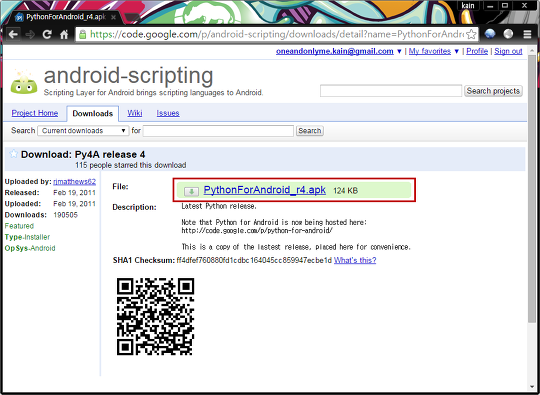The height and width of the screenshot is (395, 540).
Task: Minimize the Chrome window
Action: 490,6
